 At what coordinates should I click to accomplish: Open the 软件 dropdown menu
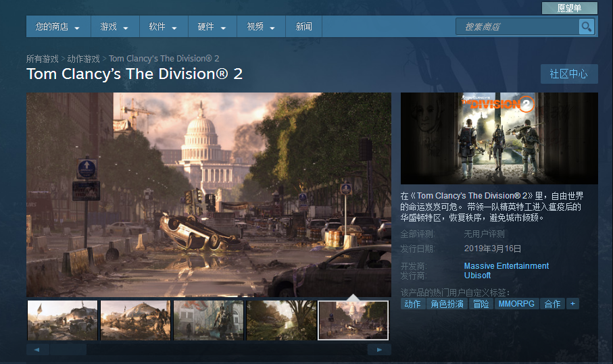164,26
